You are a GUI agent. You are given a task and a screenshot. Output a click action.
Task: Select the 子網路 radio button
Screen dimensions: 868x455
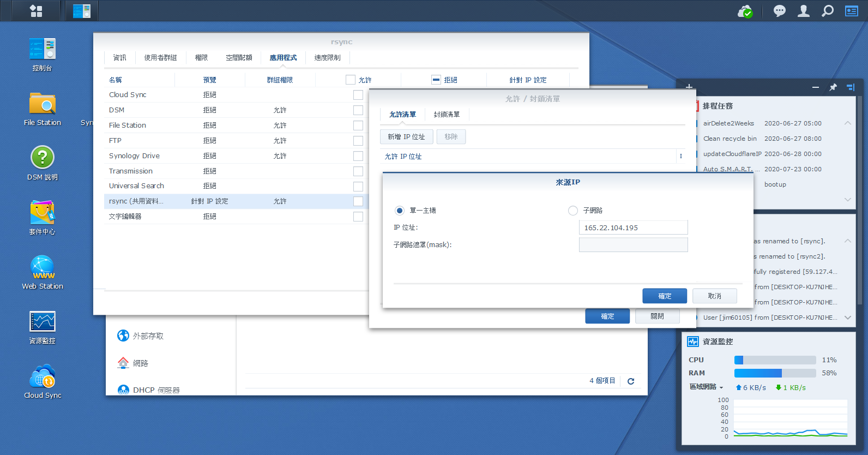(573, 211)
